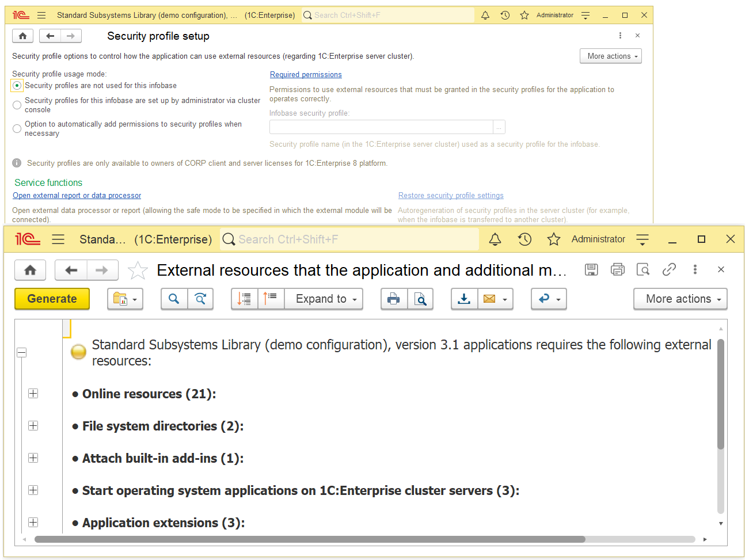Click the Infobase security profile input field
The width and height of the screenshot is (749, 560).
click(x=381, y=127)
